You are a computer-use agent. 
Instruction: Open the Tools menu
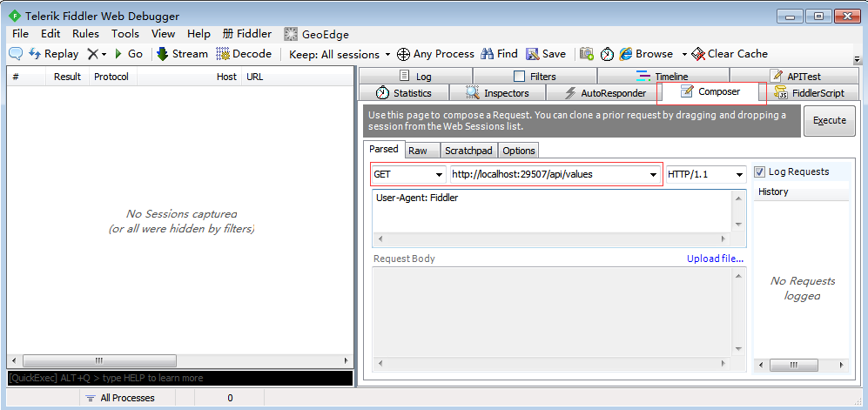(125, 34)
